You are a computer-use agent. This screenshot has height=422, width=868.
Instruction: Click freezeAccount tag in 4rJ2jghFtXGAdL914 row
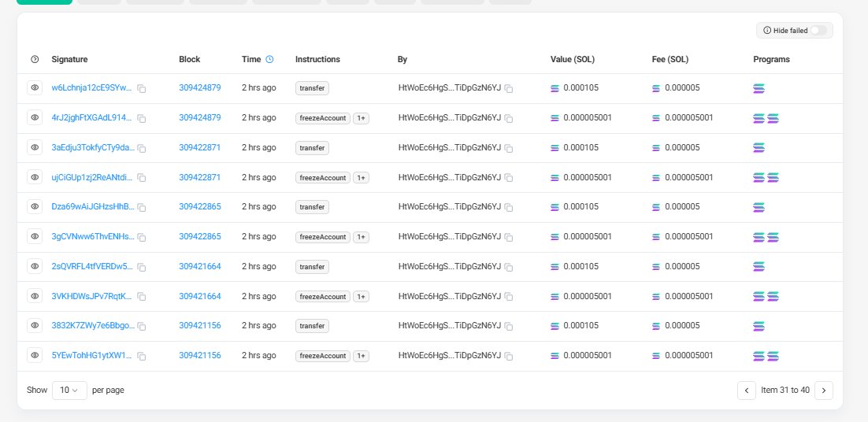323,118
